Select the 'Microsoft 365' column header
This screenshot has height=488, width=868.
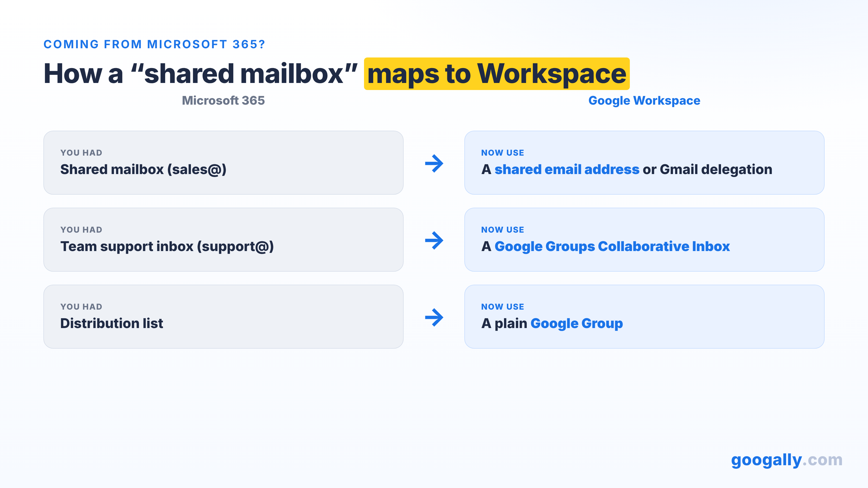(224, 100)
